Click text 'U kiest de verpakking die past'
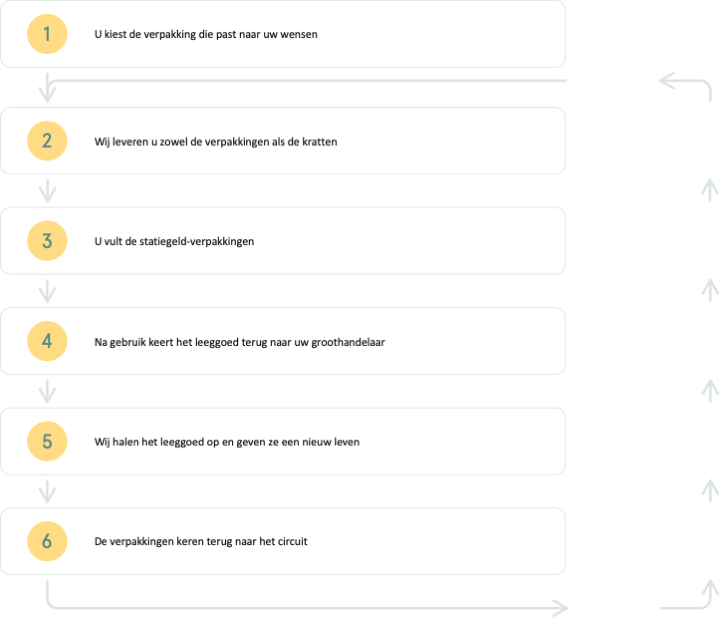720x618 pixels. [x=165, y=34]
